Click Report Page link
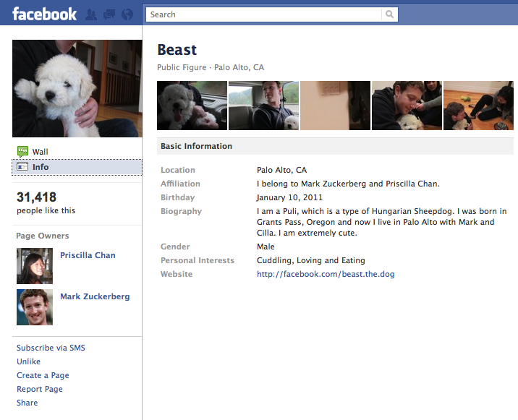The height and width of the screenshot is (420, 518). coord(40,390)
